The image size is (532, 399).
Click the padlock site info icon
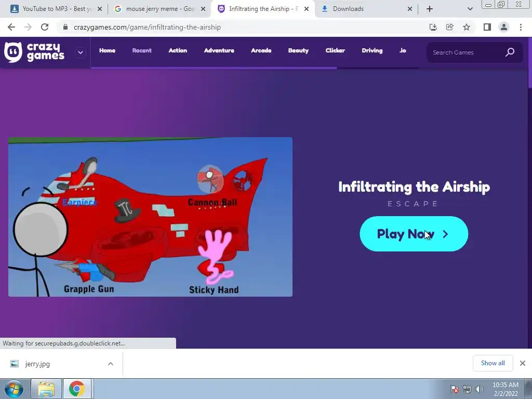point(65,27)
